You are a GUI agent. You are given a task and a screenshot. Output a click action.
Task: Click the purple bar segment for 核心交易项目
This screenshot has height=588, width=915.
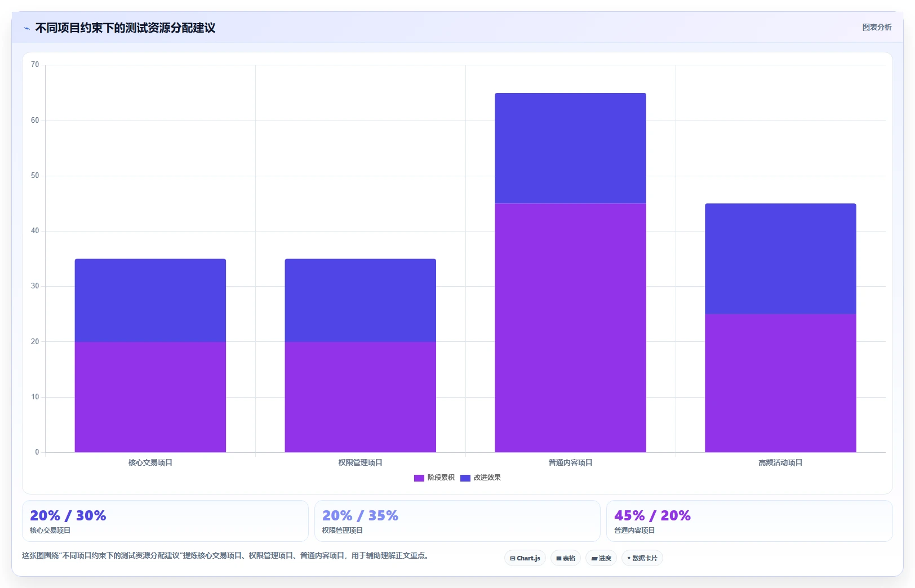tap(150, 397)
